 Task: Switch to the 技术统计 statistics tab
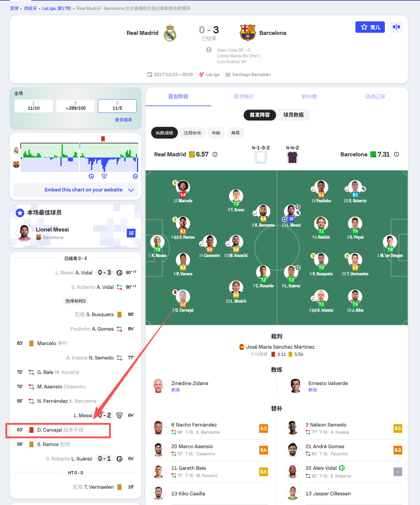coord(244,96)
